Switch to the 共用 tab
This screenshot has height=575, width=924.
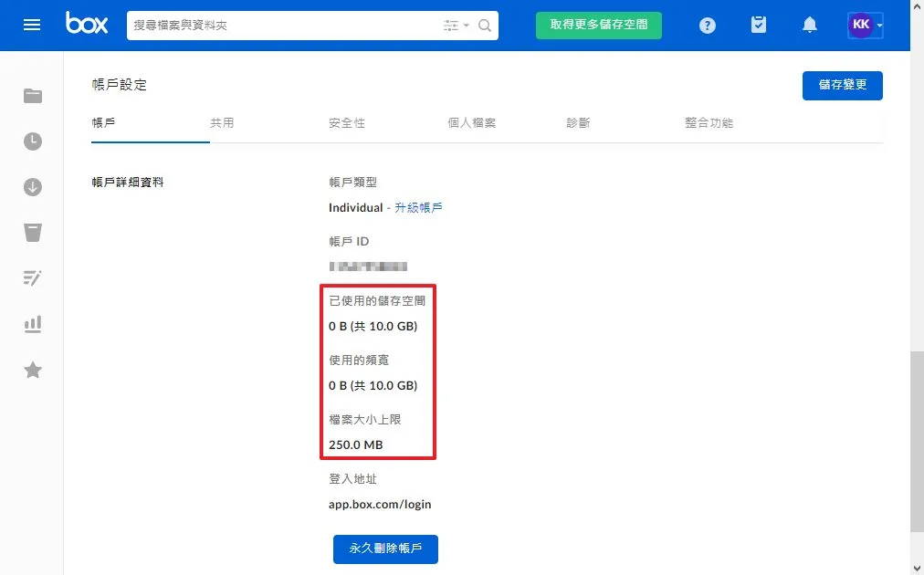222,122
